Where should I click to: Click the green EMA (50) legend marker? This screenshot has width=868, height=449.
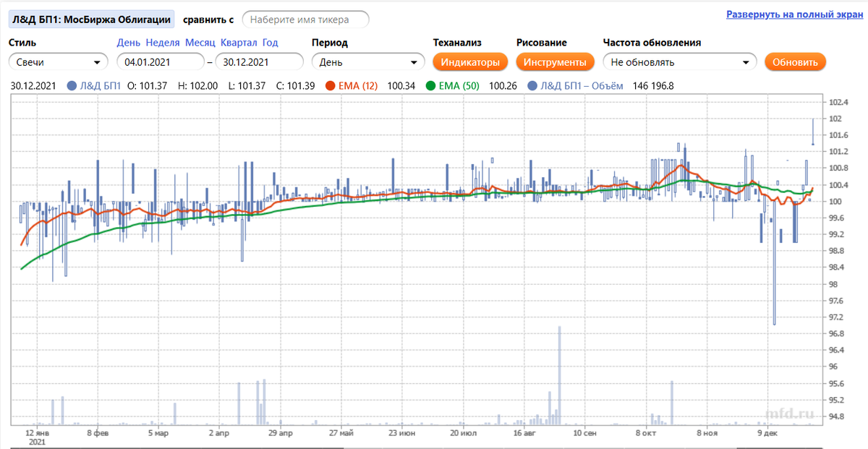[x=432, y=86]
